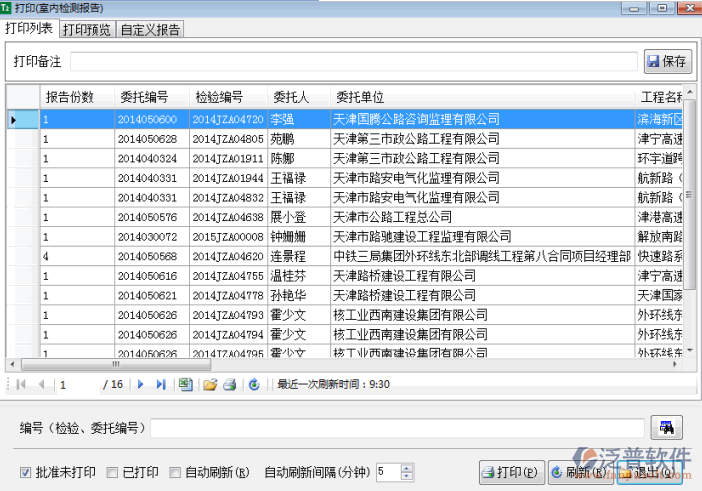Sort by the 委托单位 column header
This screenshot has width=702, height=491.
pos(360,97)
